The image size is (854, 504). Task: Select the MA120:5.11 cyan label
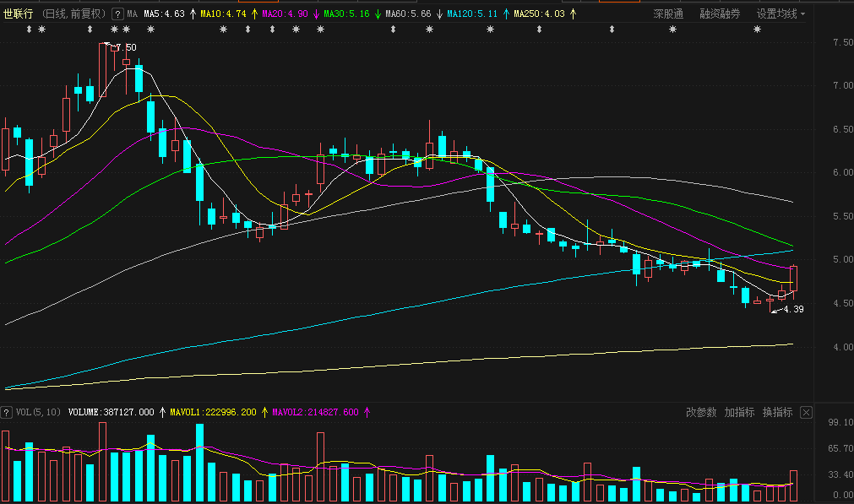(472, 14)
